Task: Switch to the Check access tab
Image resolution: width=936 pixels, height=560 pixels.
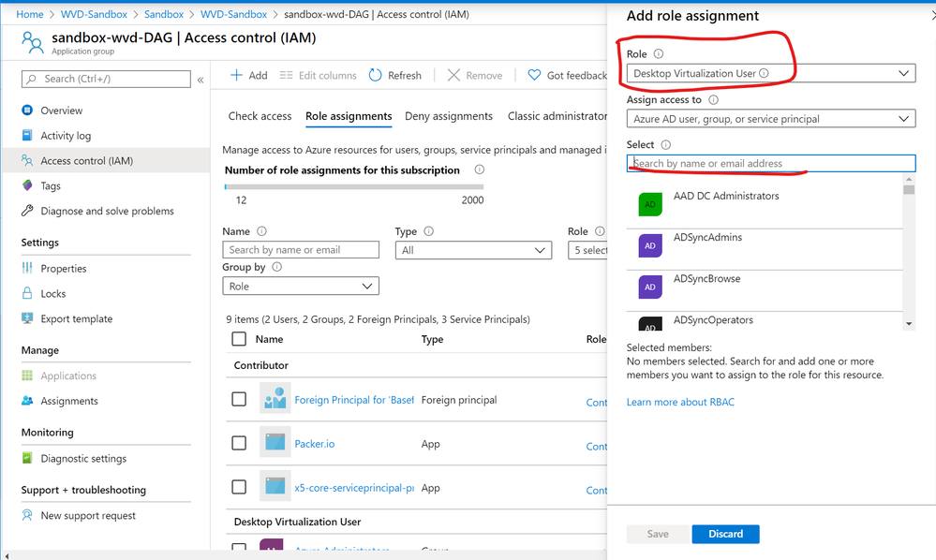Action: point(260,116)
